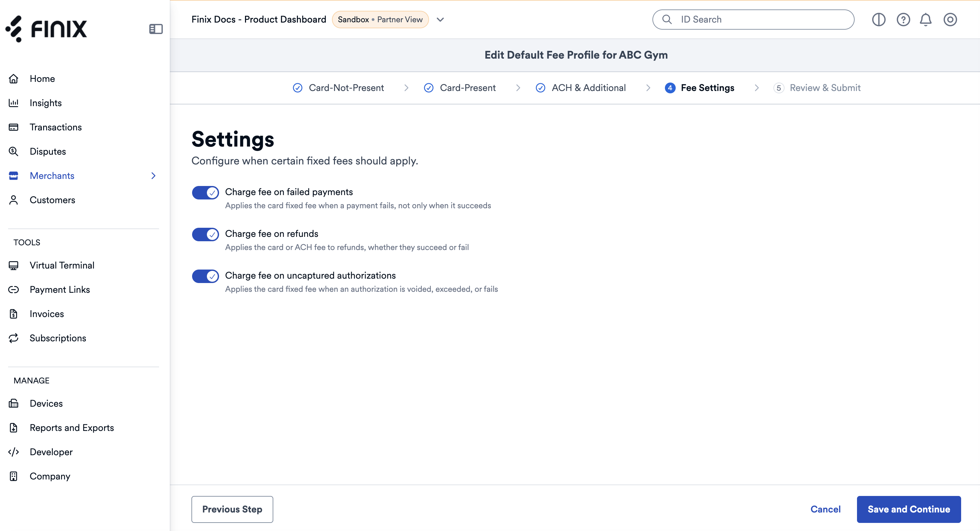Image resolution: width=980 pixels, height=531 pixels.
Task: Open the environment switcher dropdown chevron
Action: pyautogui.click(x=440, y=20)
